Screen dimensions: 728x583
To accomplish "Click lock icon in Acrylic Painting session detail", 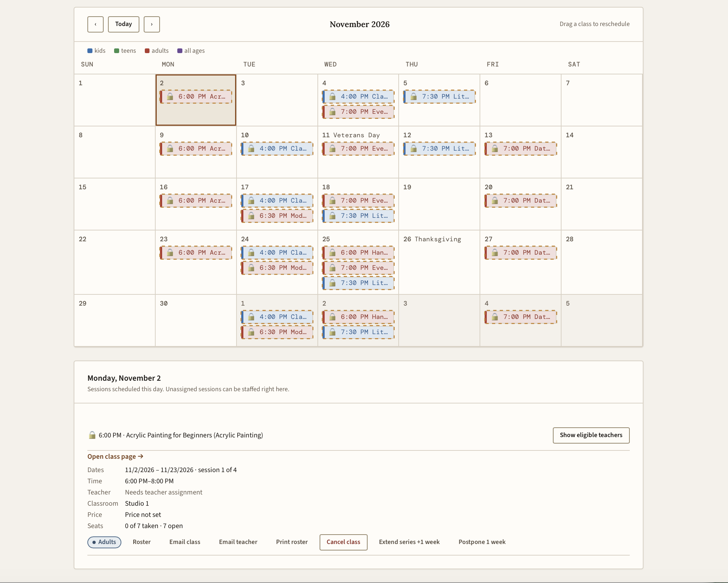I will [92, 435].
